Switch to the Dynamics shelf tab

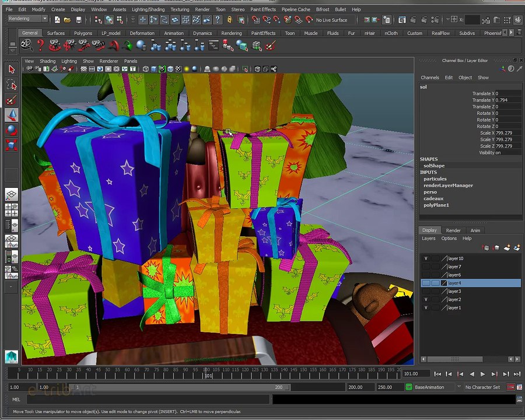[202, 33]
